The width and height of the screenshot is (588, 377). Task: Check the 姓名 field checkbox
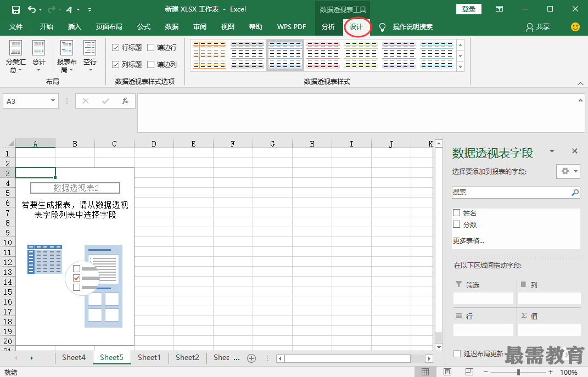click(456, 213)
